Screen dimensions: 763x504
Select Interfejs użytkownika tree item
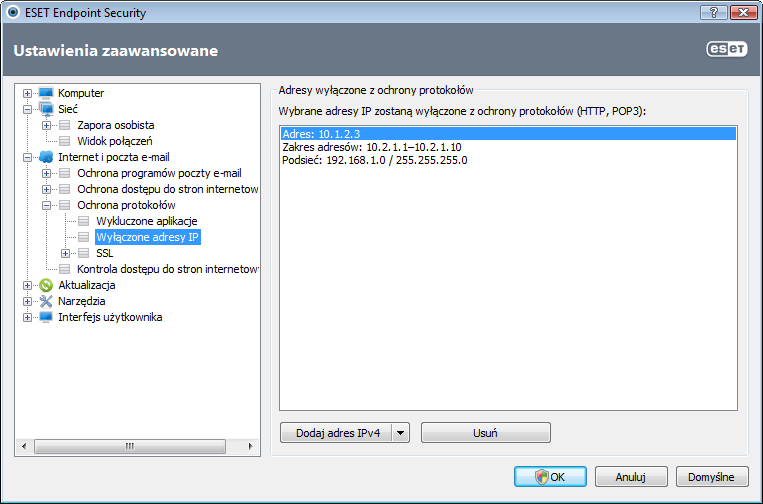110,317
